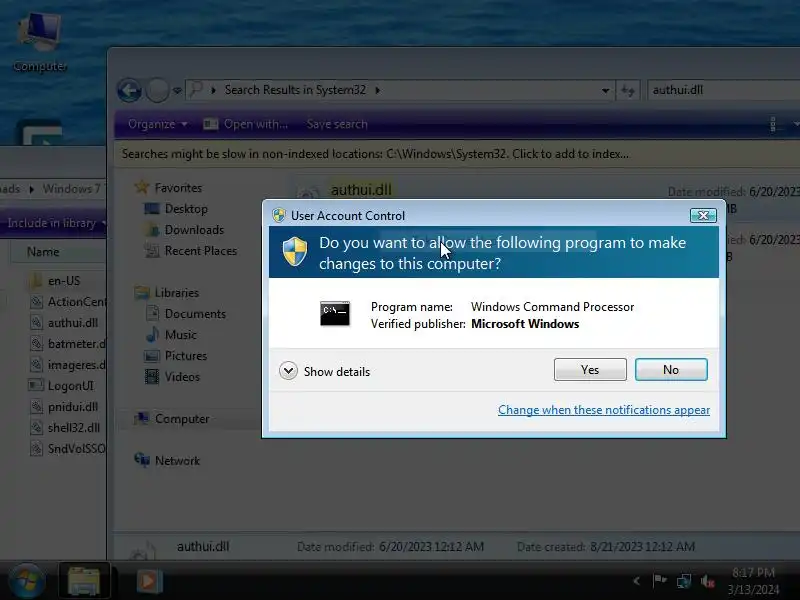Click the Videos filmstrip icon
800x600 pixels.
click(152, 377)
